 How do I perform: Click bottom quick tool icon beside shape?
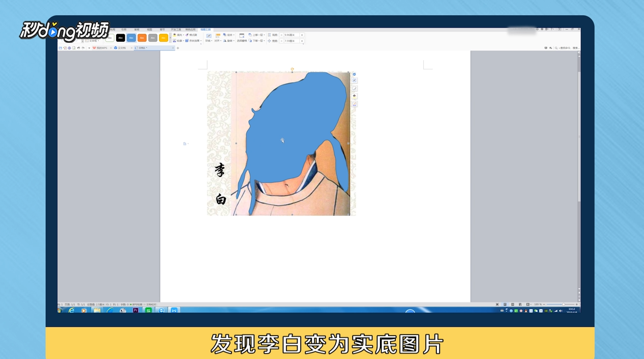click(355, 104)
